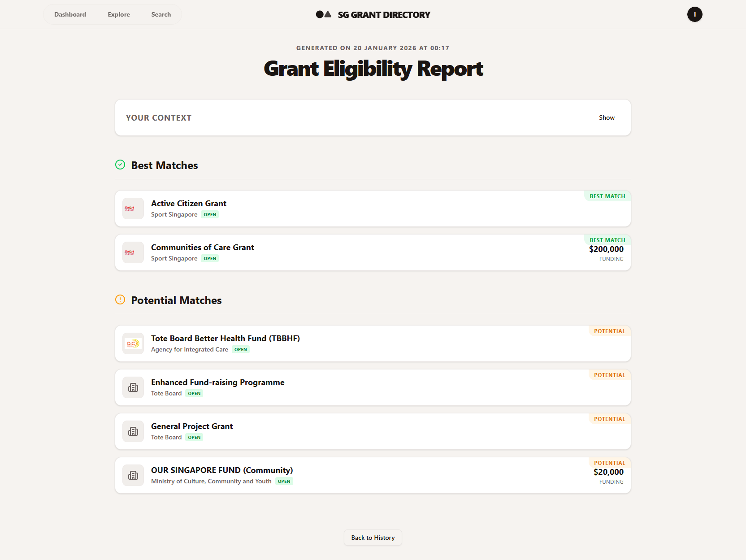Click the Back to History button
Viewport: 746px width, 560px height.
point(373,538)
